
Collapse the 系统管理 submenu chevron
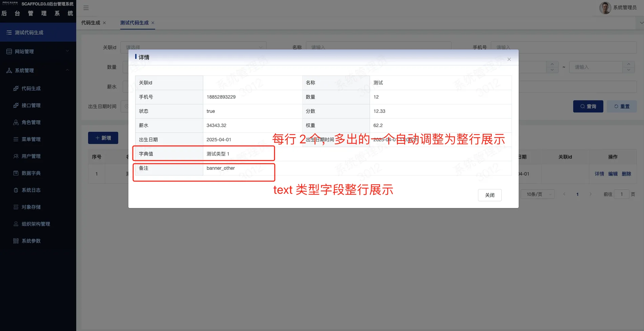67,70
